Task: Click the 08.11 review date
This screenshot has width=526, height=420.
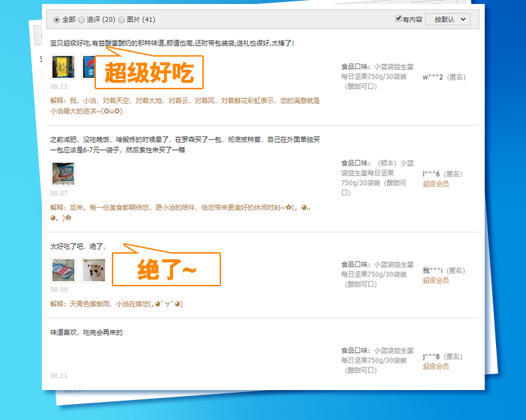Action: tap(59, 376)
